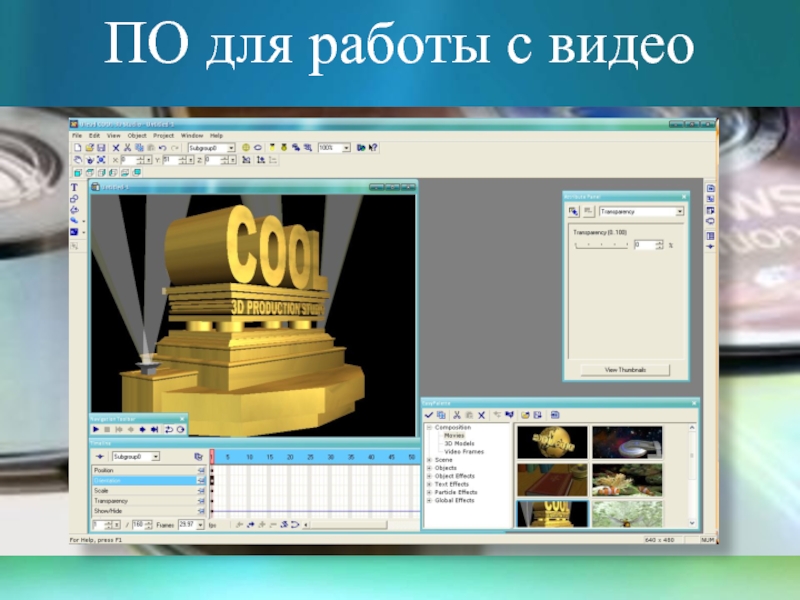The image size is (800, 600).
Task: Jump to the end frame
Action: pyautogui.click(x=154, y=430)
